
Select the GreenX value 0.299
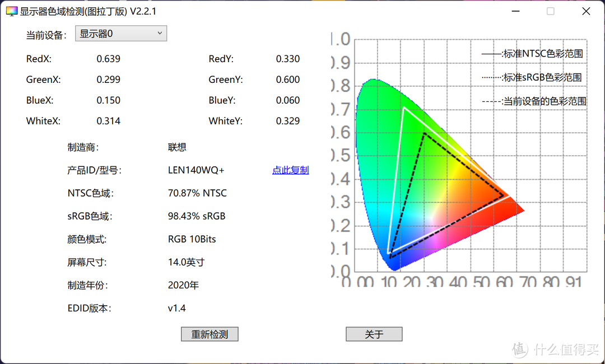109,80
